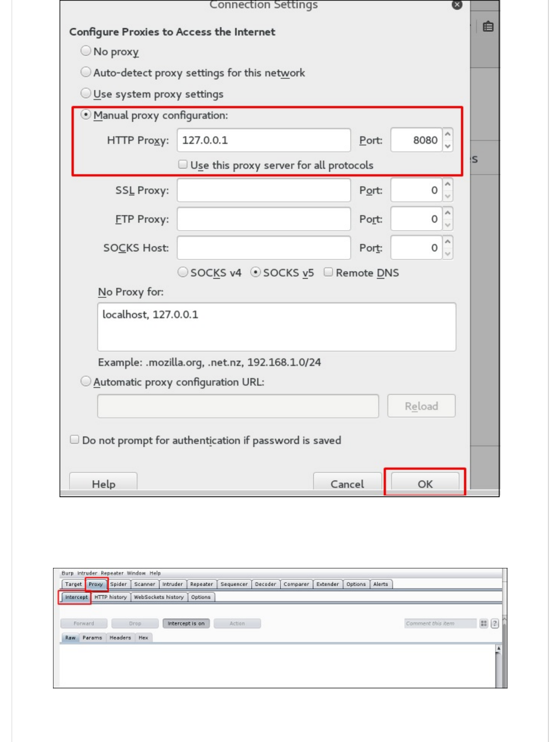Open the Repeater tab in the tool tab row
560x742 pixels.
202,584
